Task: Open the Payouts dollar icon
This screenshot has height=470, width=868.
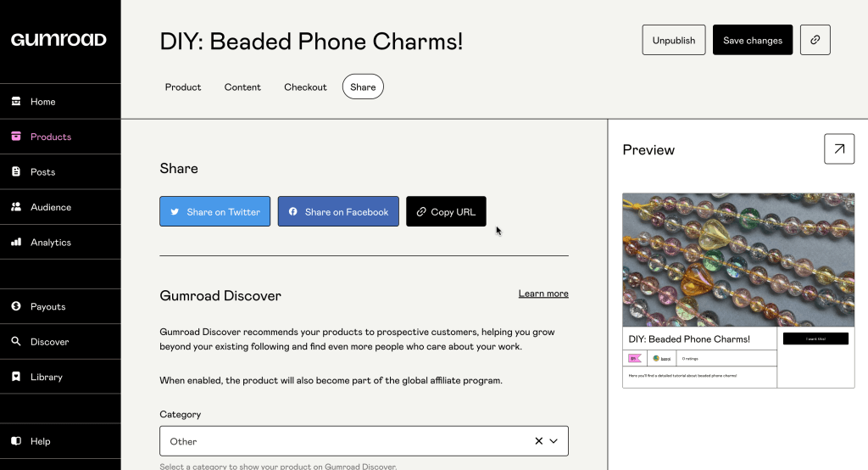Action: (16, 306)
